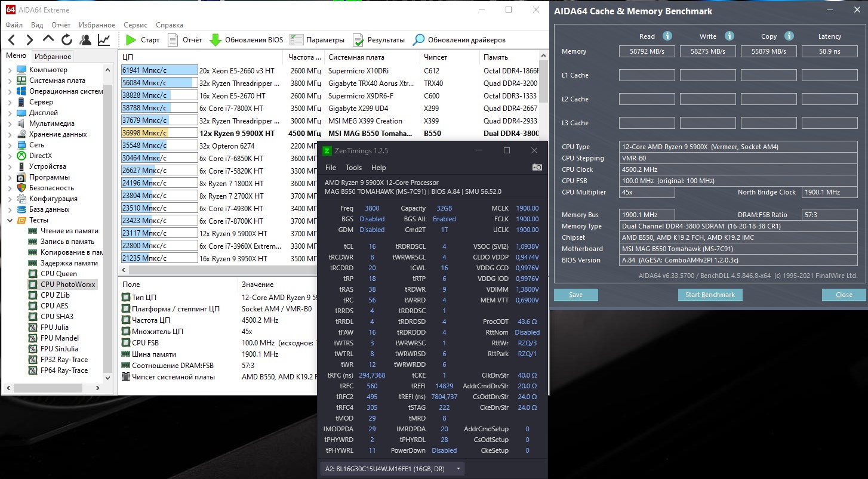
Task: Sort results by the Чипсет column header
Action: 449,57
